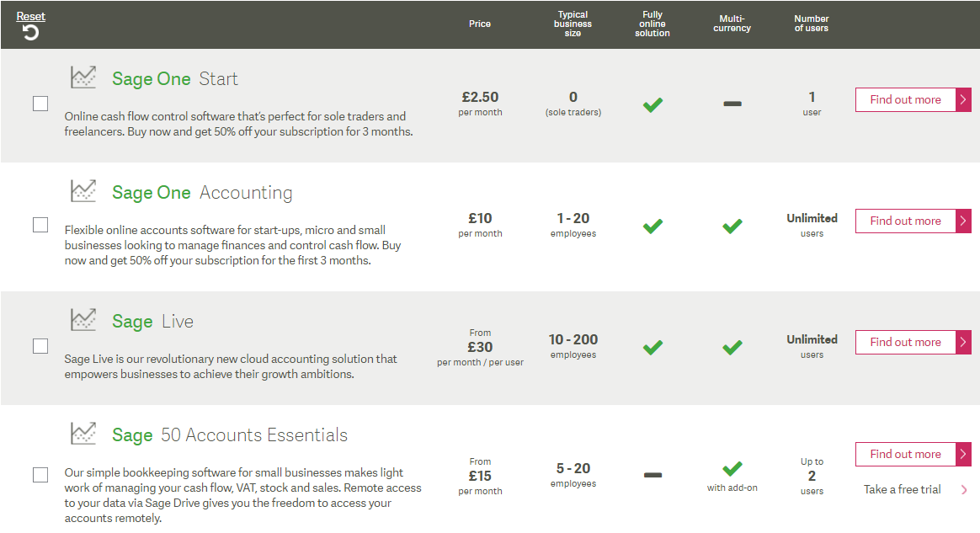Click the Take a free trial link

pyautogui.click(x=902, y=490)
